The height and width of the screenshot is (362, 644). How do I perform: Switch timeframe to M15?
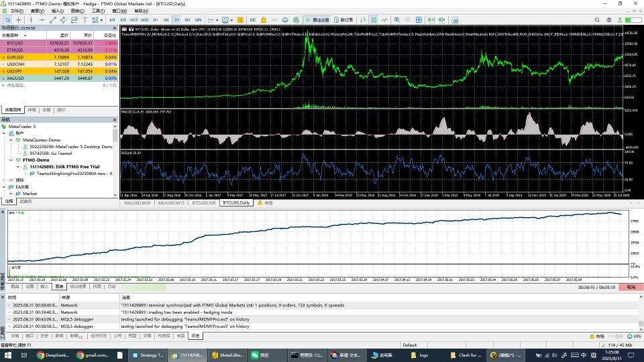pos(134,19)
